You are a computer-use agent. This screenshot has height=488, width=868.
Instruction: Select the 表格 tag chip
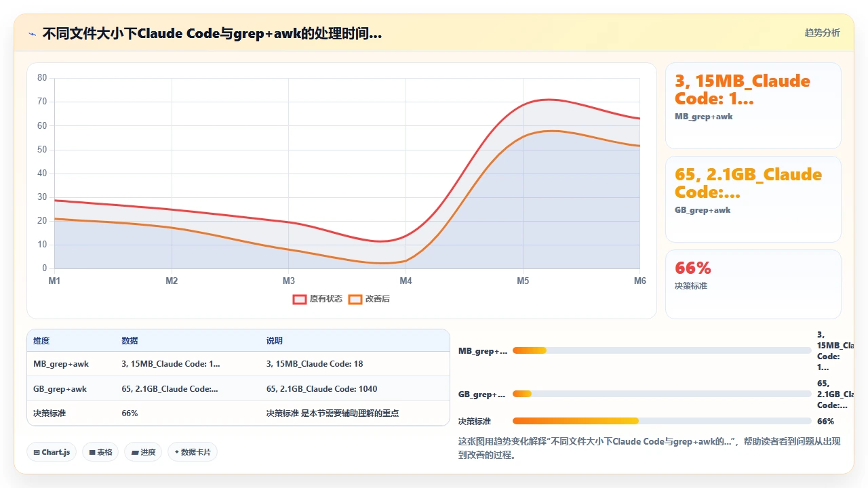(100, 452)
